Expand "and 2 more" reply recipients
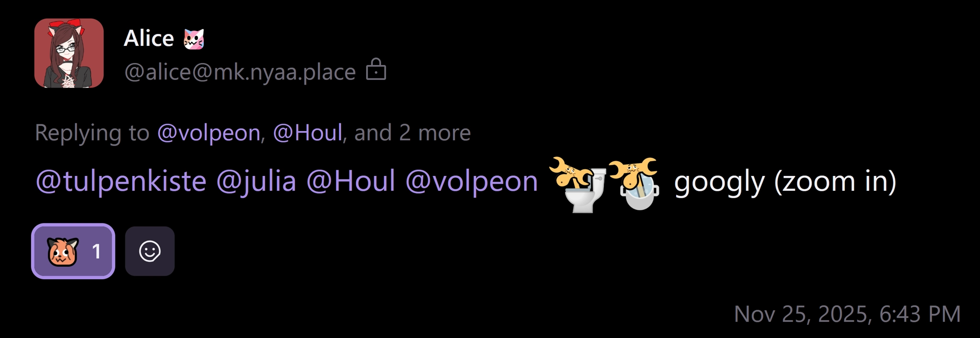This screenshot has height=338, width=980. (412, 132)
